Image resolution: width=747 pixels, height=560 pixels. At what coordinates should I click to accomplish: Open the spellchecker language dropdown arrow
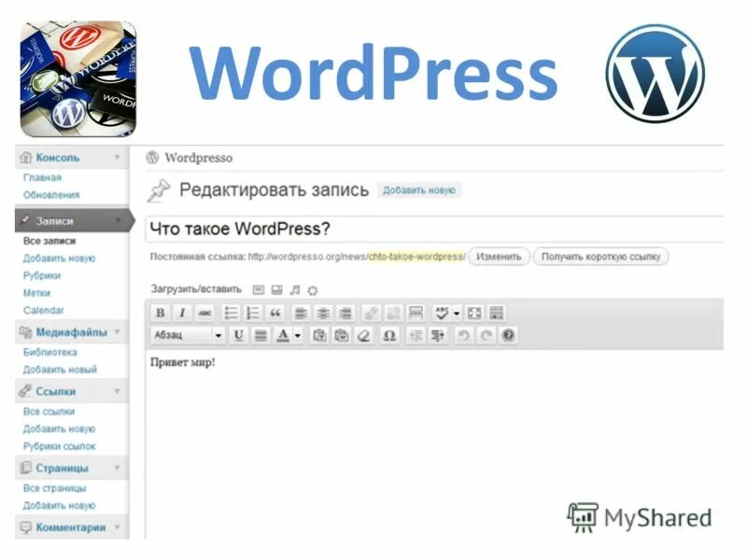pos(455,312)
